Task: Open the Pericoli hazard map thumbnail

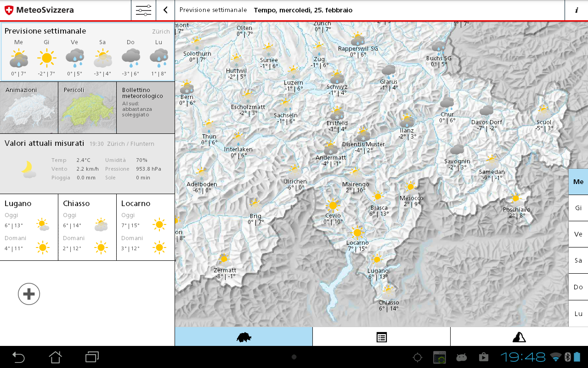Action: 87,108
